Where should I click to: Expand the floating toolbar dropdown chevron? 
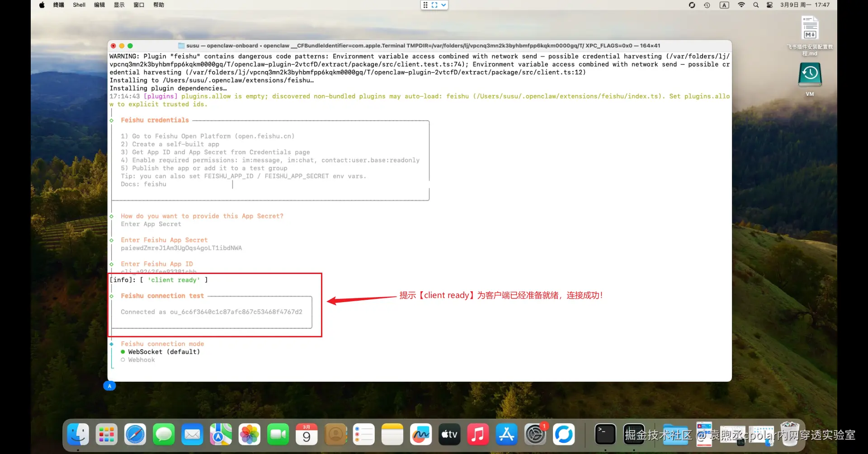point(443,5)
